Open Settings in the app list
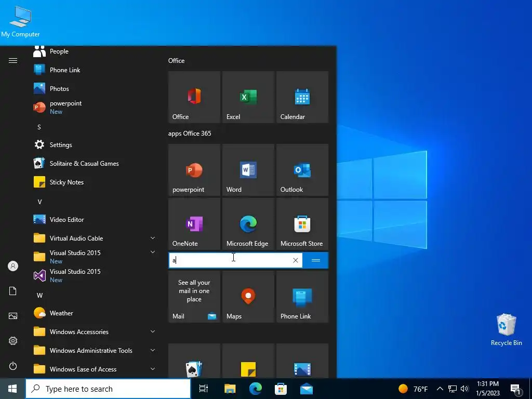 pyautogui.click(x=95, y=145)
